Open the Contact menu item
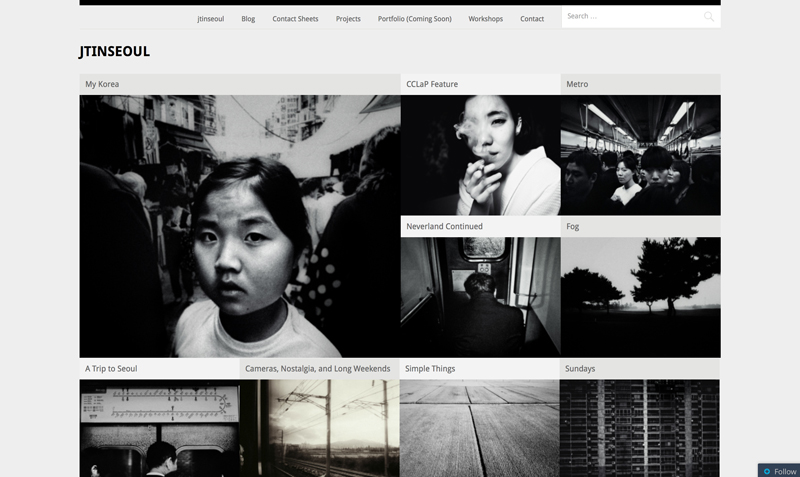 click(532, 19)
